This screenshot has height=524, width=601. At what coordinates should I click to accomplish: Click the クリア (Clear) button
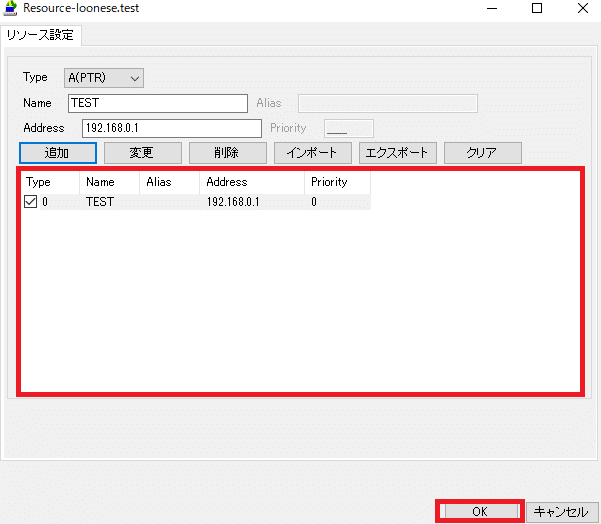(483, 153)
